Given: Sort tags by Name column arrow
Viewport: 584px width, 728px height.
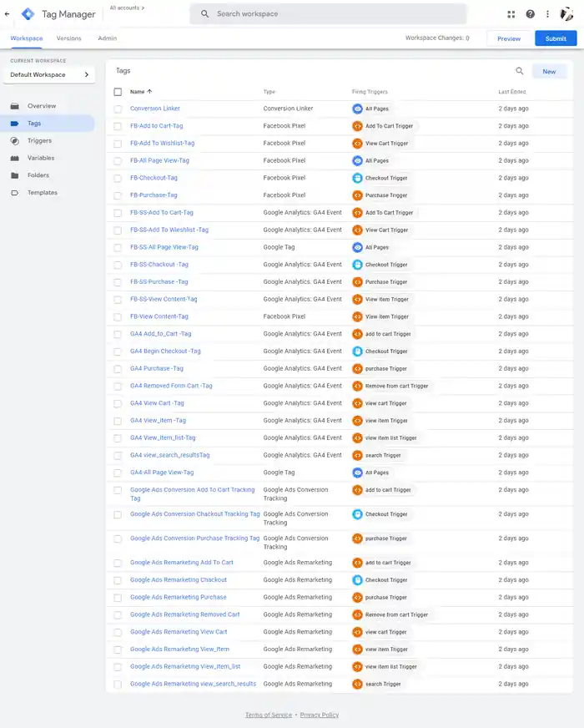Looking at the screenshot, I should coord(149,92).
